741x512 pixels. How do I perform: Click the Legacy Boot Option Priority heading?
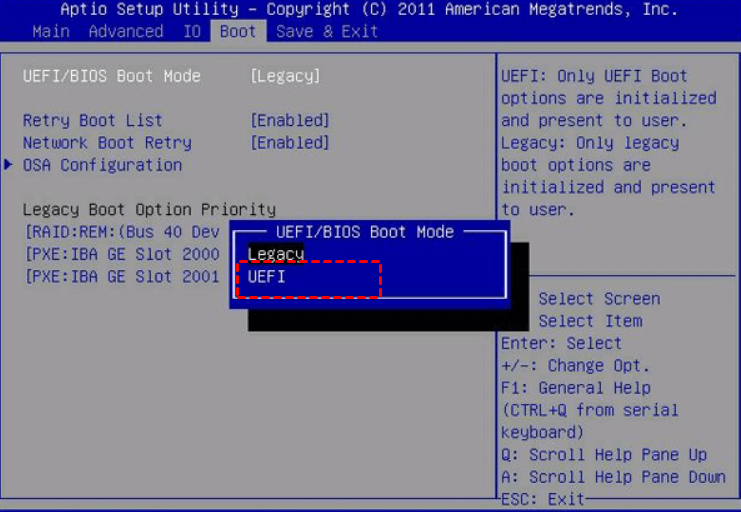point(149,209)
